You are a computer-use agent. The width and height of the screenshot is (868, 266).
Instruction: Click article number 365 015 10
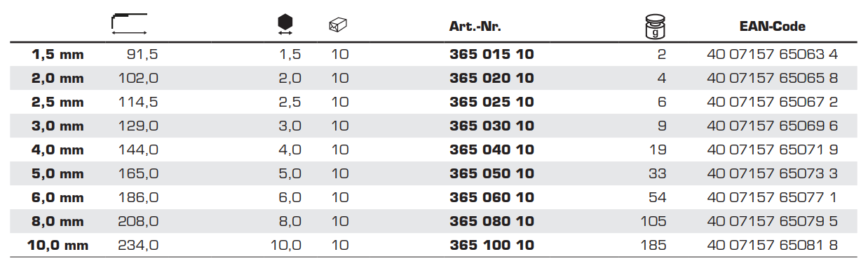491,54
